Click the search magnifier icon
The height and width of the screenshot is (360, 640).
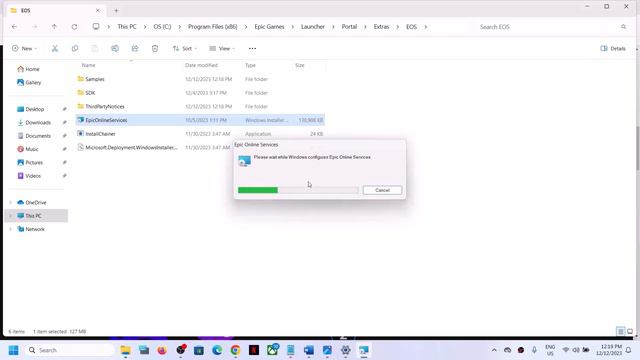pyautogui.click(x=623, y=27)
